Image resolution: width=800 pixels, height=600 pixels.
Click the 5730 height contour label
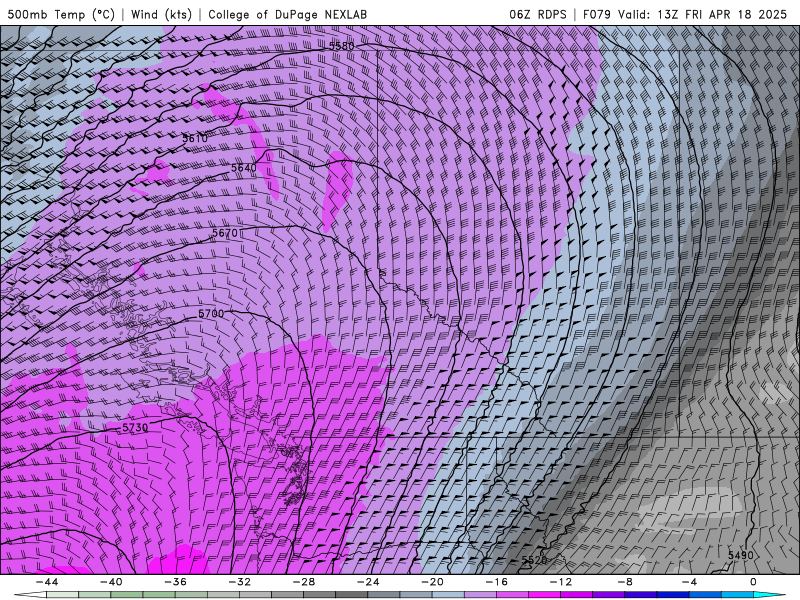point(135,428)
